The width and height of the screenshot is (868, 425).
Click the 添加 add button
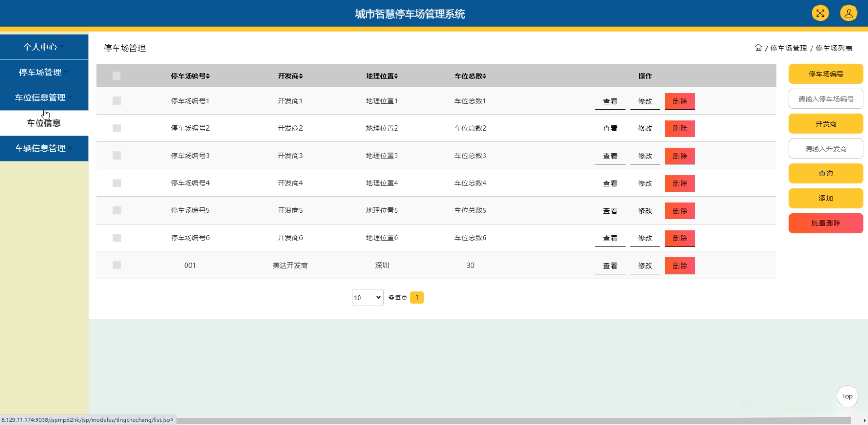point(826,199)
